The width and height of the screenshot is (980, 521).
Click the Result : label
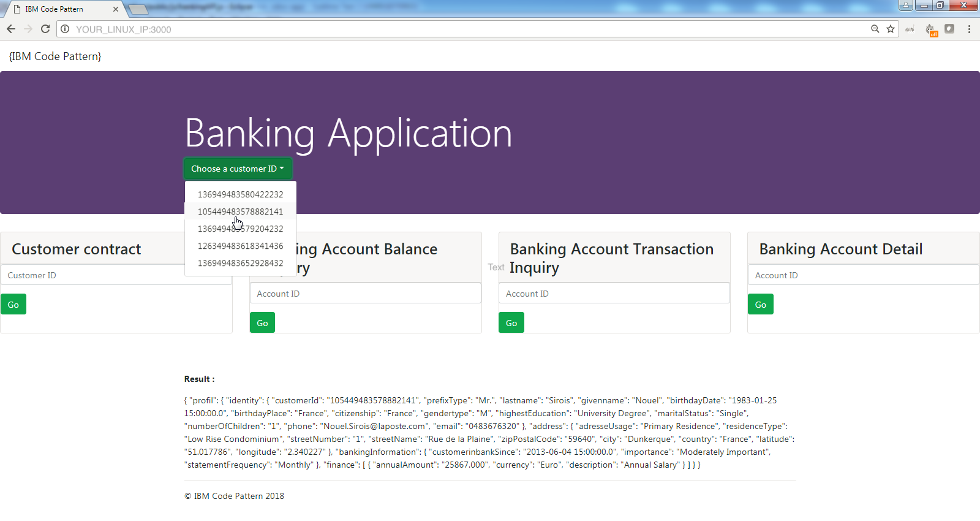(200, 379)
